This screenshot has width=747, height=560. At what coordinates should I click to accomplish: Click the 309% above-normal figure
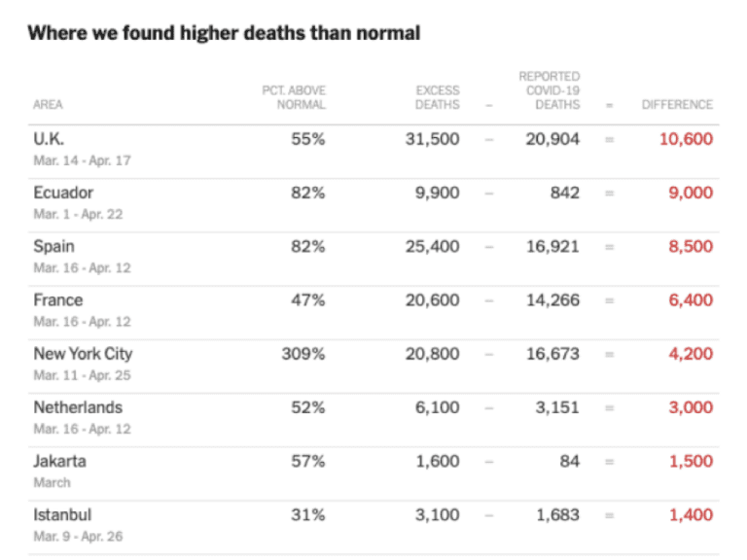[303, 354]
